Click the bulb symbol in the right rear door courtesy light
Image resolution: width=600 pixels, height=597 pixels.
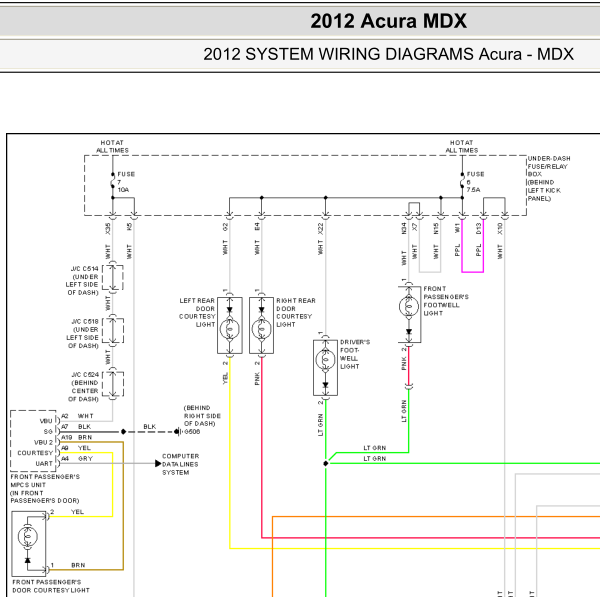(x=261, y=329)
